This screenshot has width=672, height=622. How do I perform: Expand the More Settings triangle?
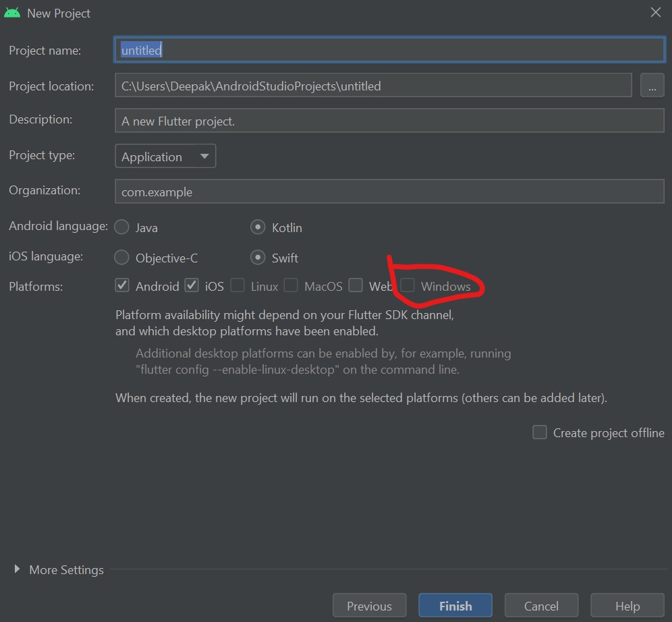[x=17, y=569]
